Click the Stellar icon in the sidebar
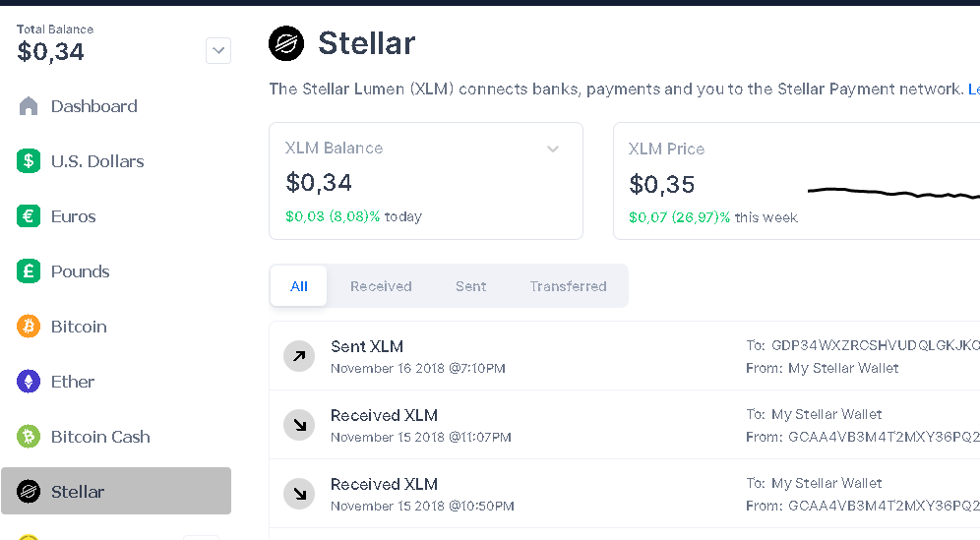 pyautogui.click(x=29, y=492)
